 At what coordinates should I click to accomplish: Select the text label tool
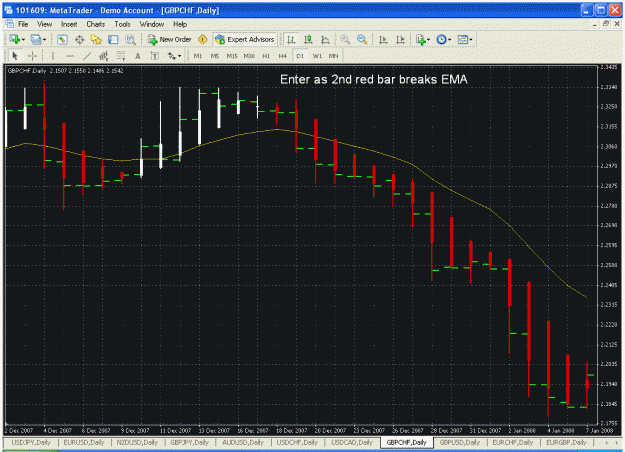[x=155, y=56]
